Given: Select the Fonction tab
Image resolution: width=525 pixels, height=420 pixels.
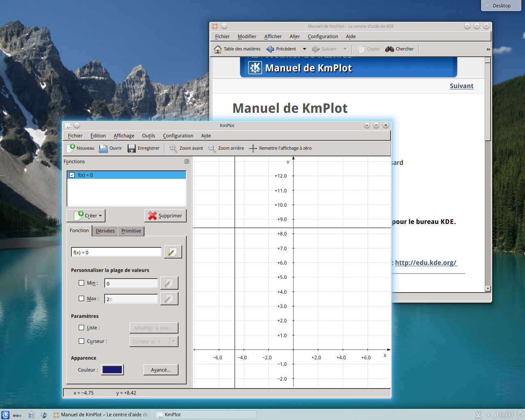Looking at the screenshot, I should click(79, 231).
